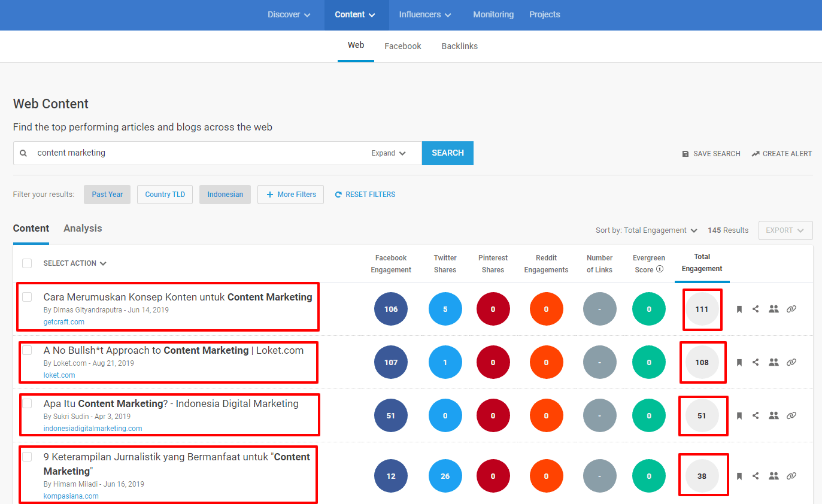
Task: Select the checkbox for A No Bullsh*t Approach article
Action: tap(27, 350)
